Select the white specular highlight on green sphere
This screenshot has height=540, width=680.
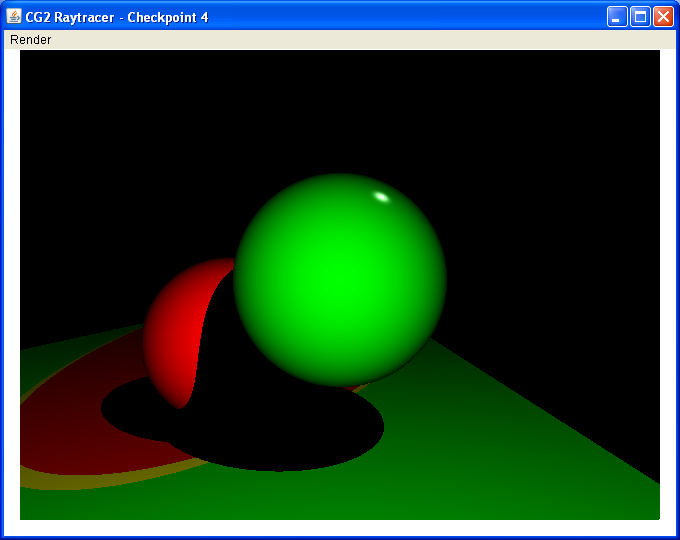(381, 196)
